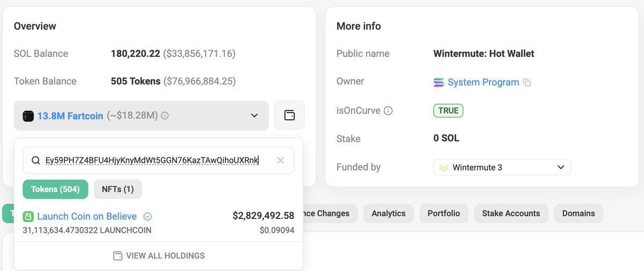
Task: Click the verified checkmark beside Launch Coin
Action: pos(148,216)
